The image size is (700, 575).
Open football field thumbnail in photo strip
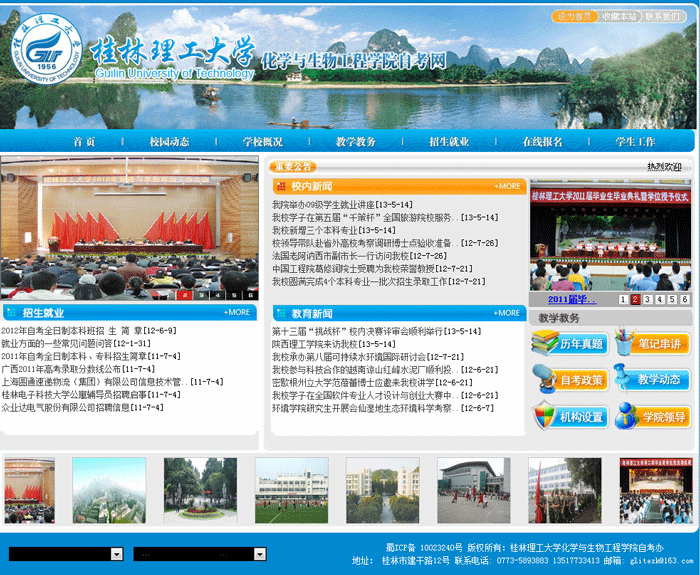pos(292,490)
